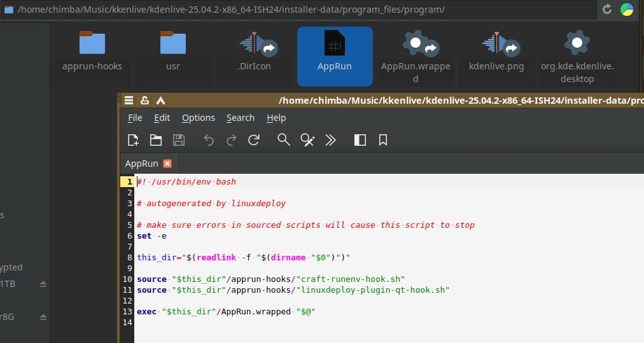The width and height of the screenshot is (644, 343).
Task: Click the 'make sure errors' comment line
Action: click(305, 225)
